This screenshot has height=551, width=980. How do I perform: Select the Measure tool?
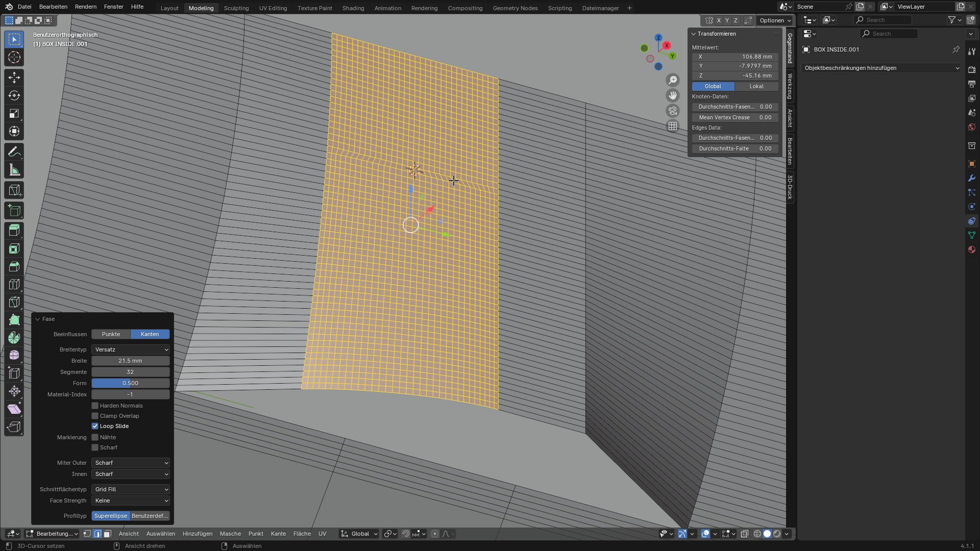pyautogui.click(x=14, y=170)
